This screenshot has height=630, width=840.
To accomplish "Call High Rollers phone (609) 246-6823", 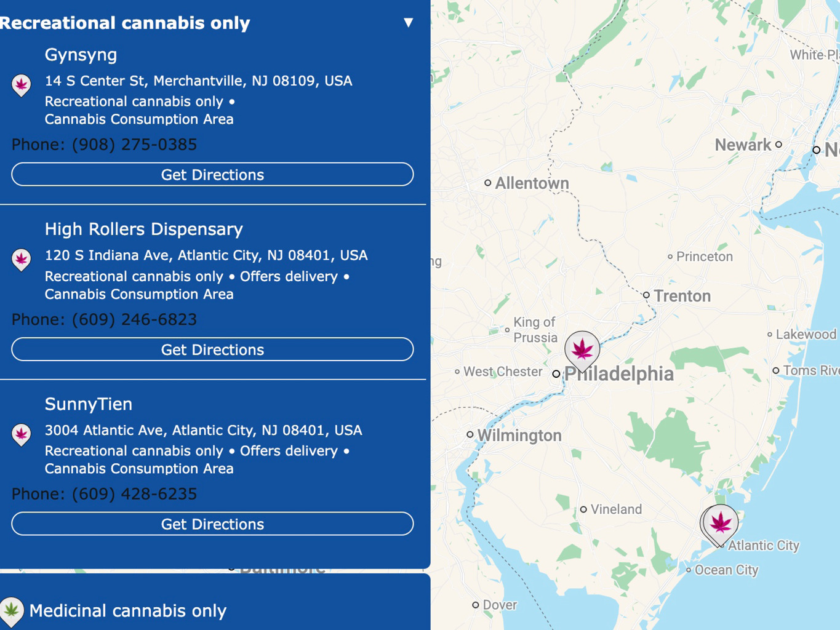I will click(x=134, y=319).
